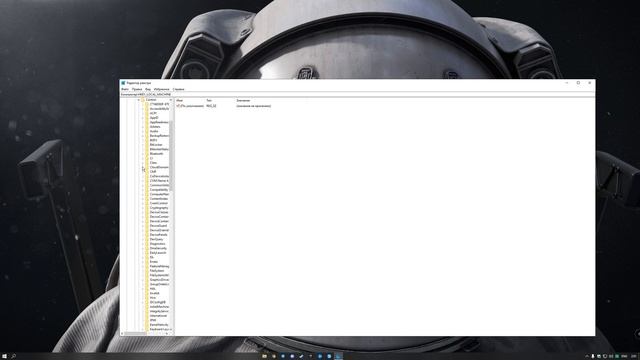This screenshot has width=640, height=360.
Task: Expand the ACPI registry key
Action: click(x=143, y=113)
